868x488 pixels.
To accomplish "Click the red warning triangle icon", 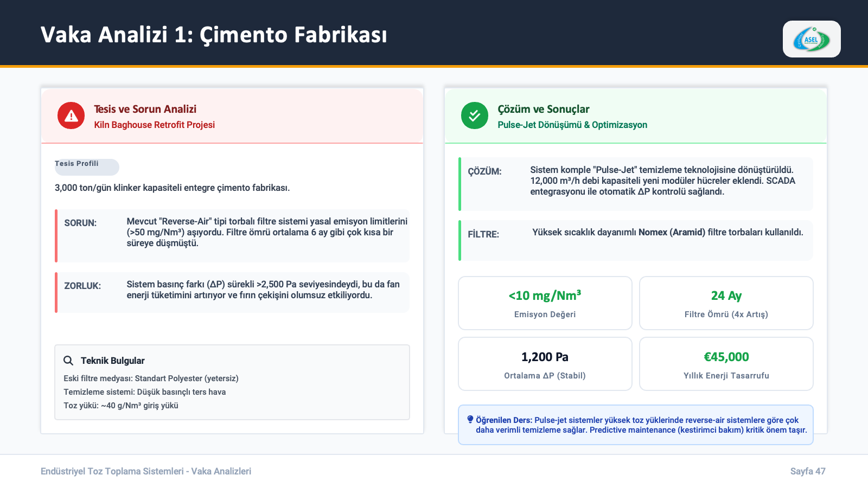I will pyautogui.click(x=71, y=116).
